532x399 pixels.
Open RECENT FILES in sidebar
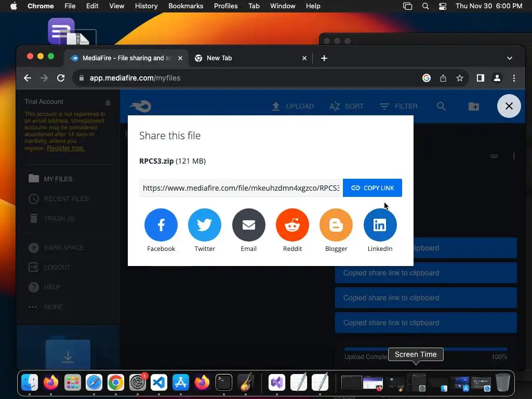tap(59, 199)
